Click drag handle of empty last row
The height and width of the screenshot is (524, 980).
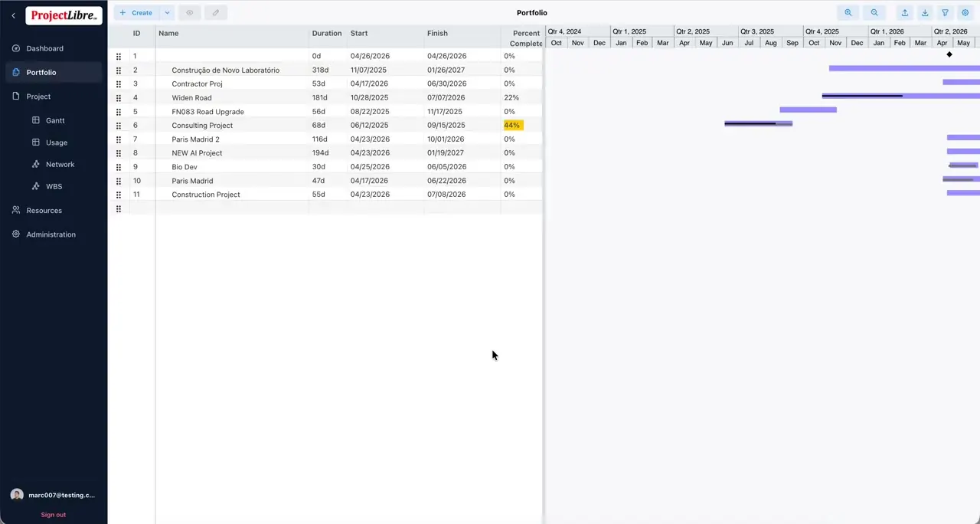tap(119, 208)
